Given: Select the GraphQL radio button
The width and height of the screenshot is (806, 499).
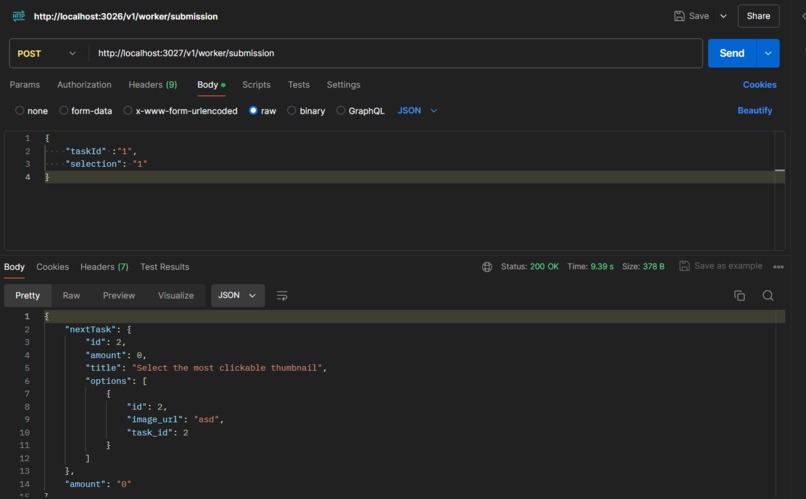Looking at the screenshot, I should pos(340,110).
